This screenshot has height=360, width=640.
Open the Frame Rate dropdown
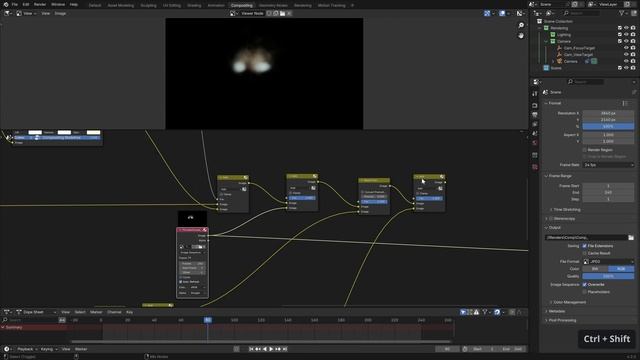608,165
